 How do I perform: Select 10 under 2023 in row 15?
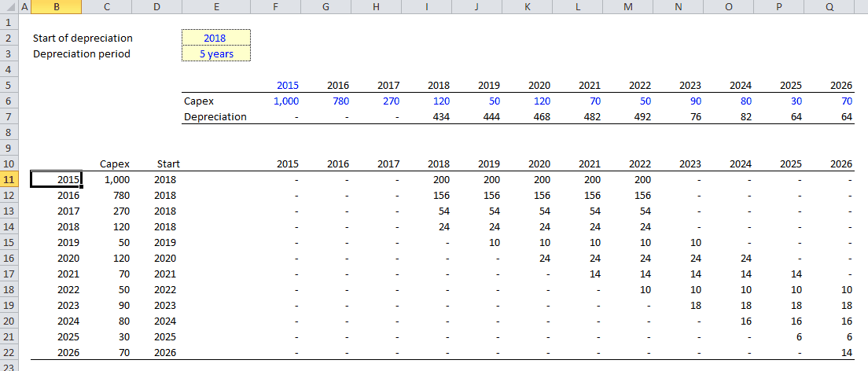coord(696,243)
